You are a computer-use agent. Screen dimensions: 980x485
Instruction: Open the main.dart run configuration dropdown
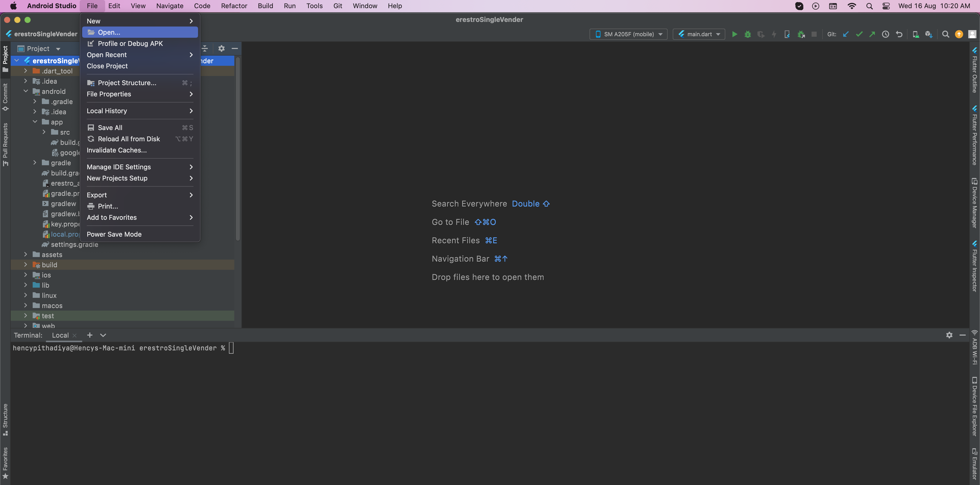pyautogui.click(x=699, y=34)
